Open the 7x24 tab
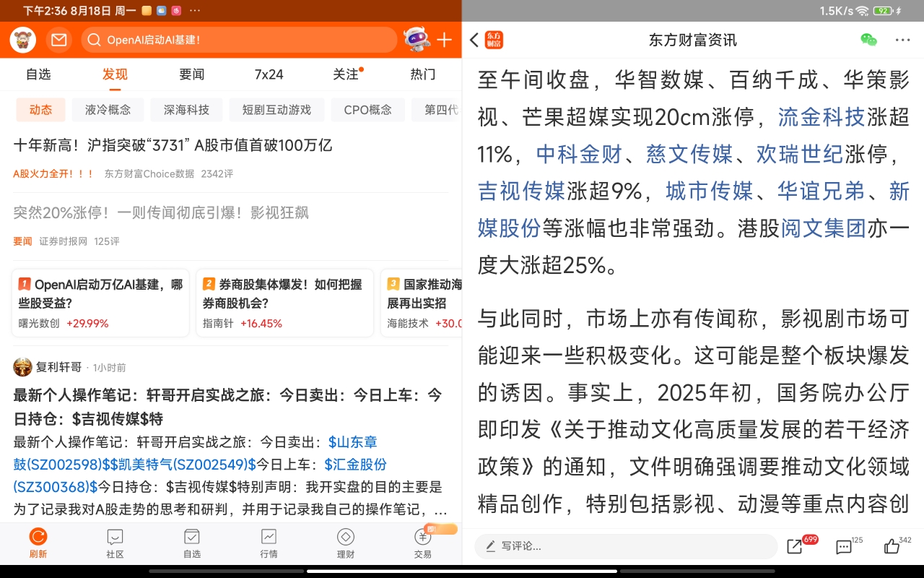 269,74
